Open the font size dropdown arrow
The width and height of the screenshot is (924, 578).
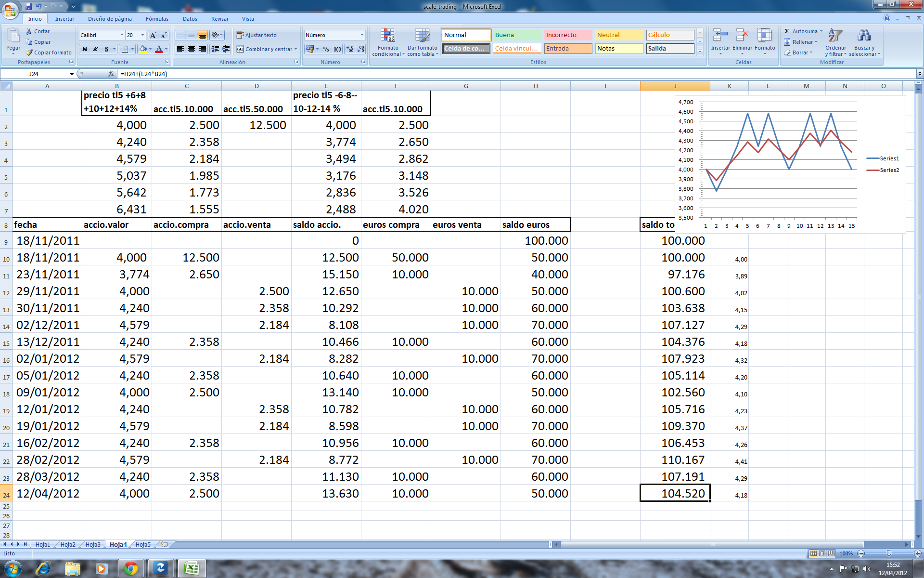(142, 35)
